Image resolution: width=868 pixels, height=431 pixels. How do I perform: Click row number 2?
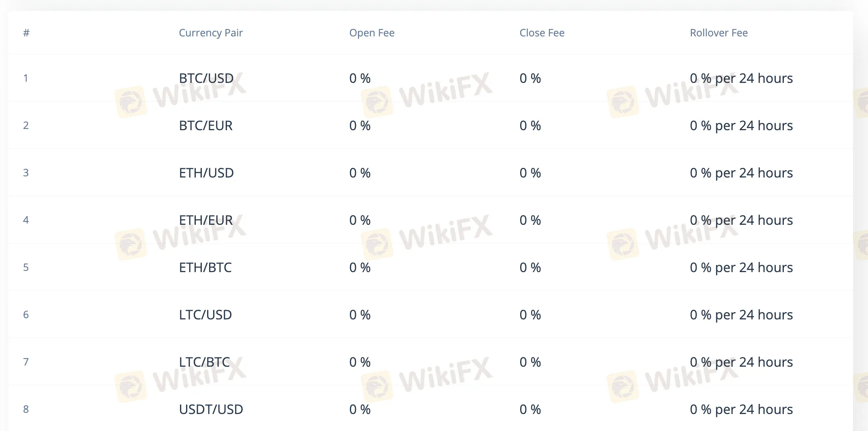click(26, 125)
